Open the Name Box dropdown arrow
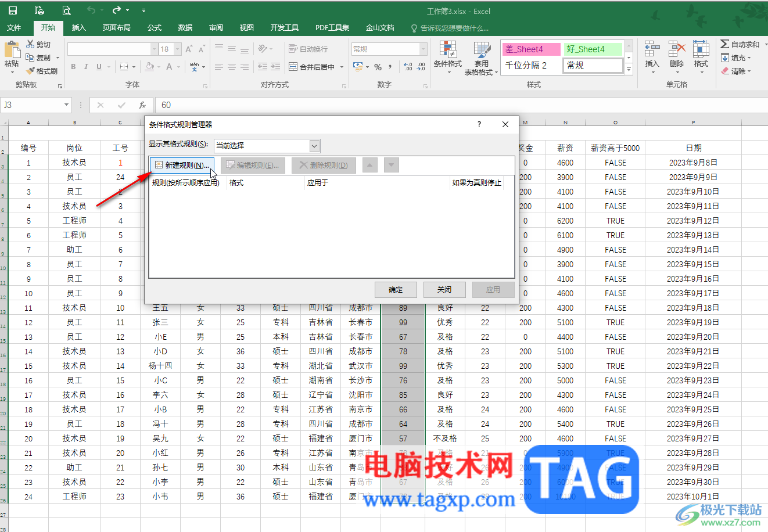The height and width of the screenshot is (532, 768). coord(67,105)
